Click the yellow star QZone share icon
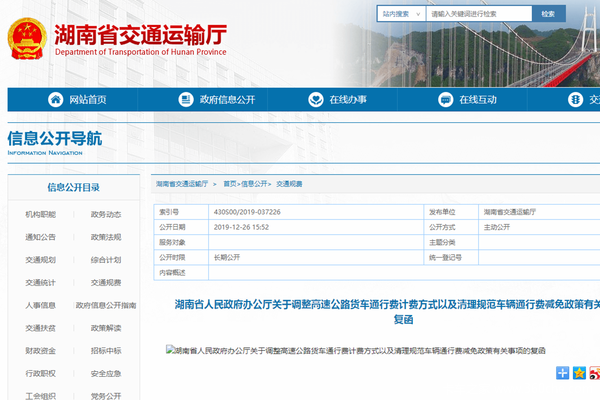The image size is (600, 400). (579, 373)
